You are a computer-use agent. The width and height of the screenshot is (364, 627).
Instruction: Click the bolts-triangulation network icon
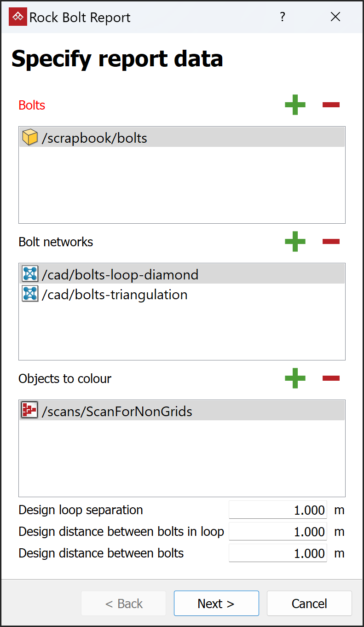[x=30, y=294]
